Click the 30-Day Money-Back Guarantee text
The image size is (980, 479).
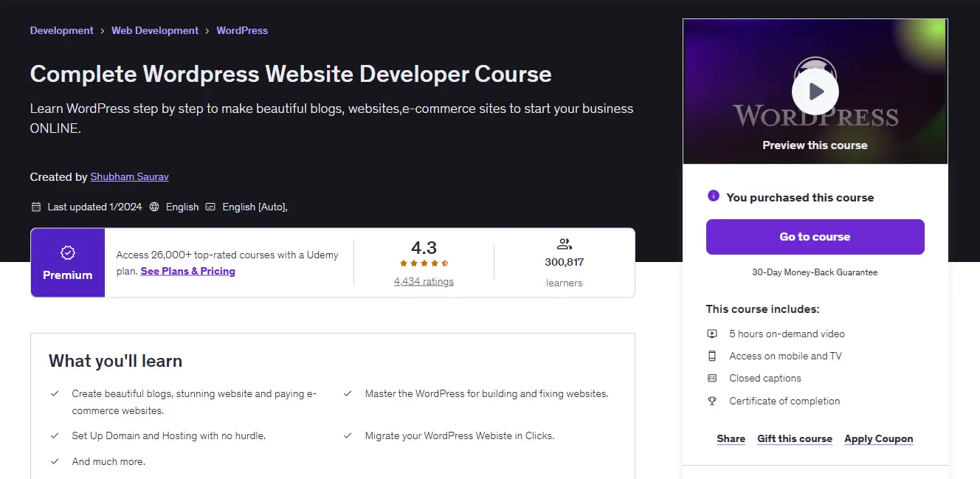pyautogui.click(x=815, y=272)
